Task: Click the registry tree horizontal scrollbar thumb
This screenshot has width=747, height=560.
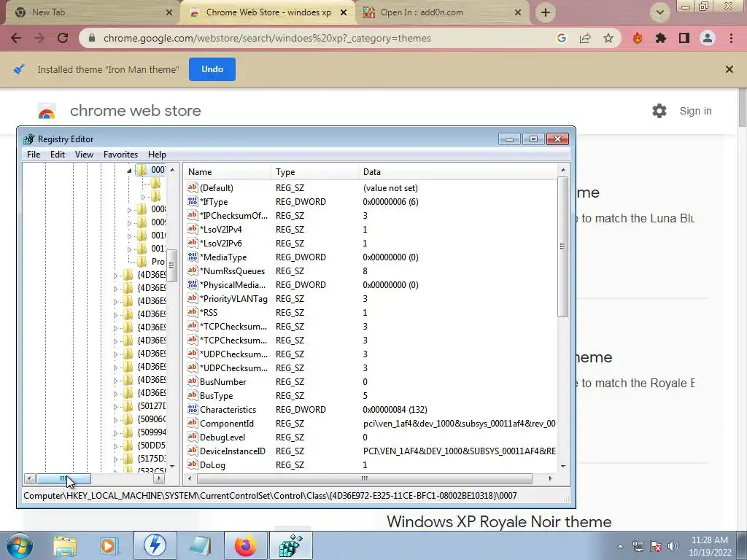Action: (x=64, y=478)
